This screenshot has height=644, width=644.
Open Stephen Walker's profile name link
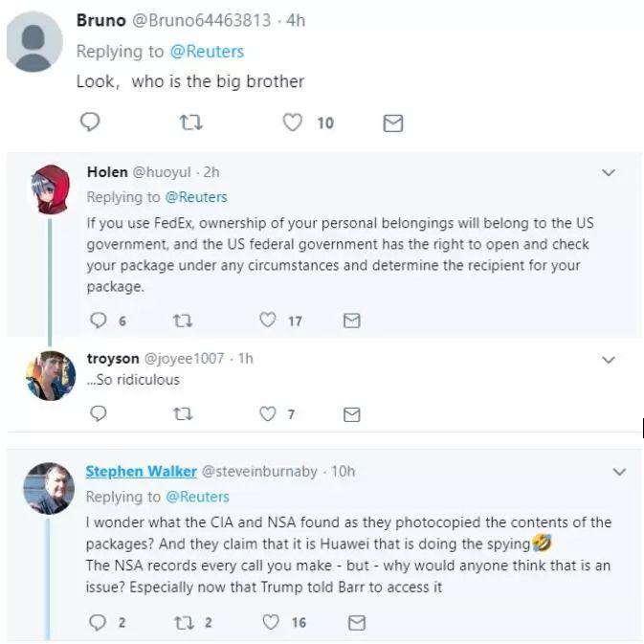coord(141,471)
